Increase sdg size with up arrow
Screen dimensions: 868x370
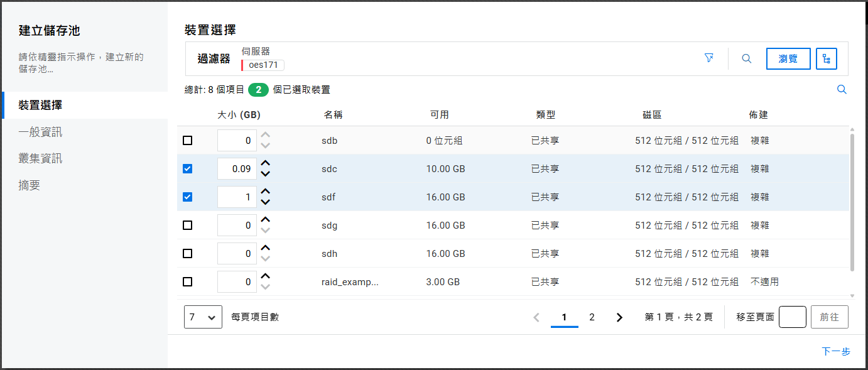266,220
